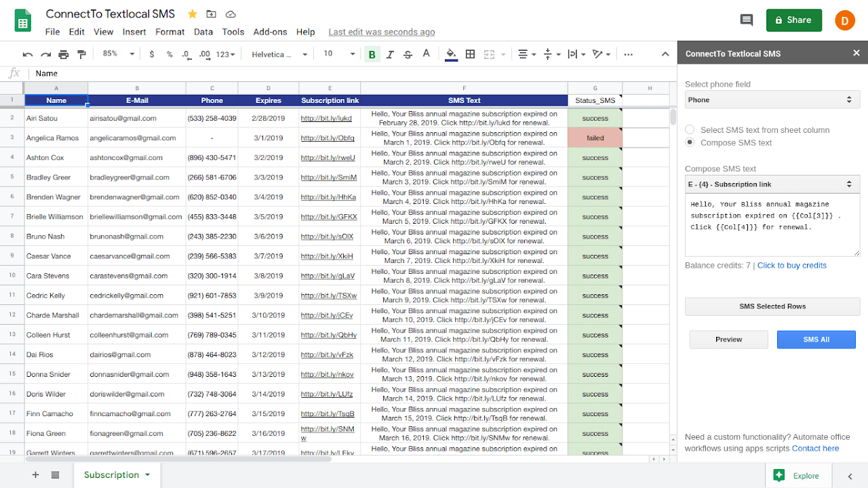The width and height of the screenshot is (868, 488).
Task: Select 'Select SMS text from sheet column' option
Action: [690, 129]
